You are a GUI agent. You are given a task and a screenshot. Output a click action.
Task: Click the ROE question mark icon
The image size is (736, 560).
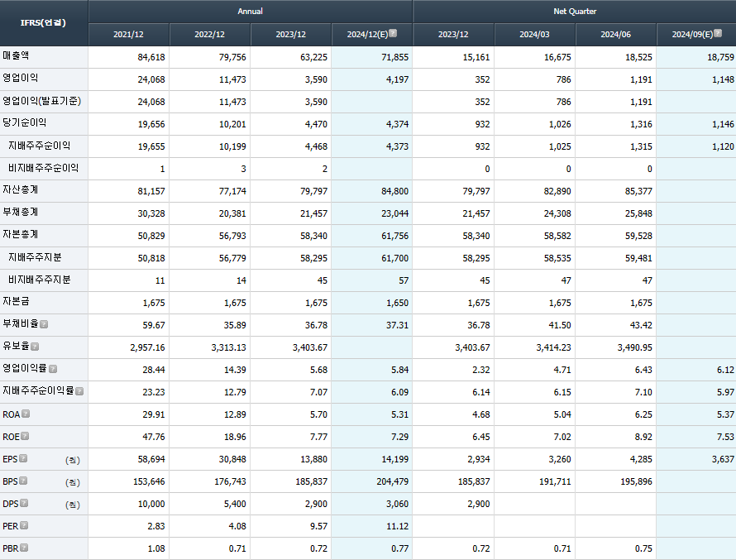(x=25, y=436)
